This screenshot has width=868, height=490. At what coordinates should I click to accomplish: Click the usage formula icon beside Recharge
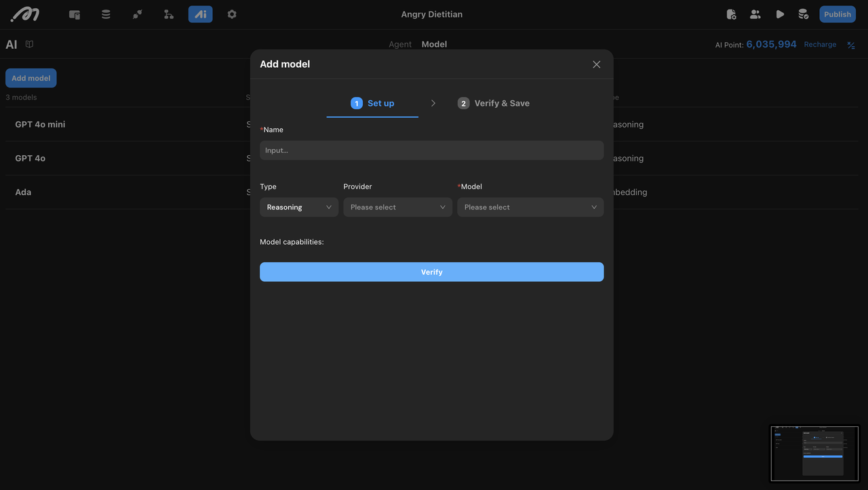click(851, 45)
